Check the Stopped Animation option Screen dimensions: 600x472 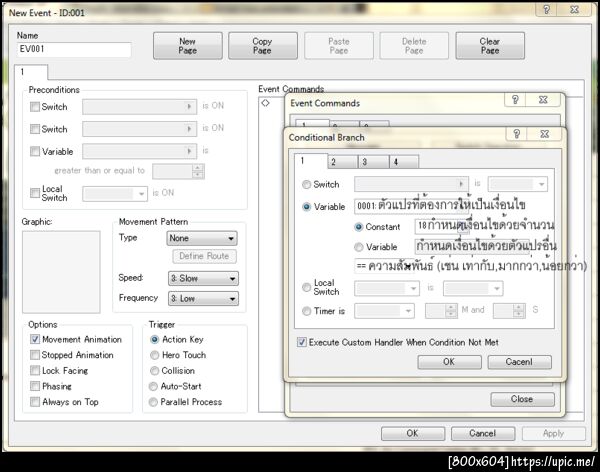pyautogui.click(x=35, y=355)
